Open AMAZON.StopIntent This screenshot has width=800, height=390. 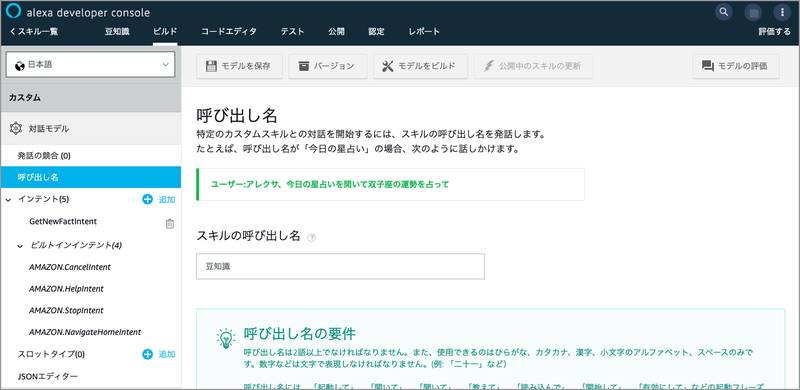coord(66,310)
